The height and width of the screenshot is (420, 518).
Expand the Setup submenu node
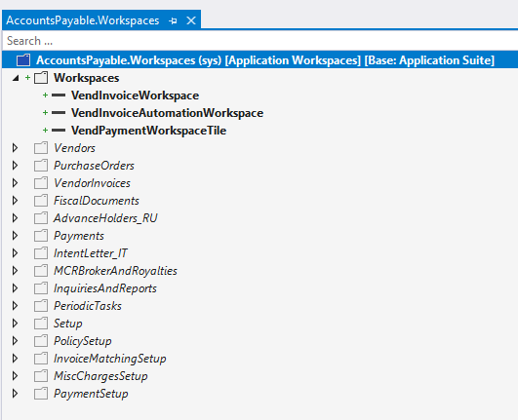click(x=15, y=323)
